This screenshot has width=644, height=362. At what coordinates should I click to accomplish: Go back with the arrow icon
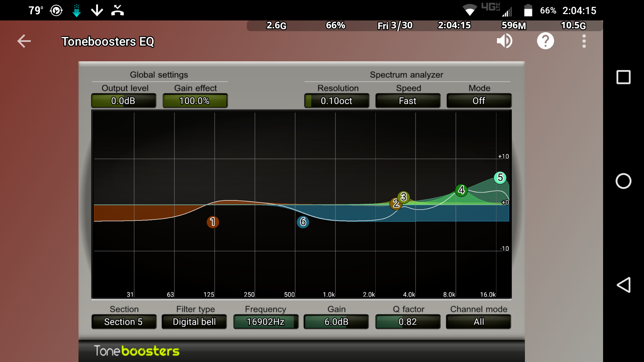pyautogui.click(x=24, y=41)
